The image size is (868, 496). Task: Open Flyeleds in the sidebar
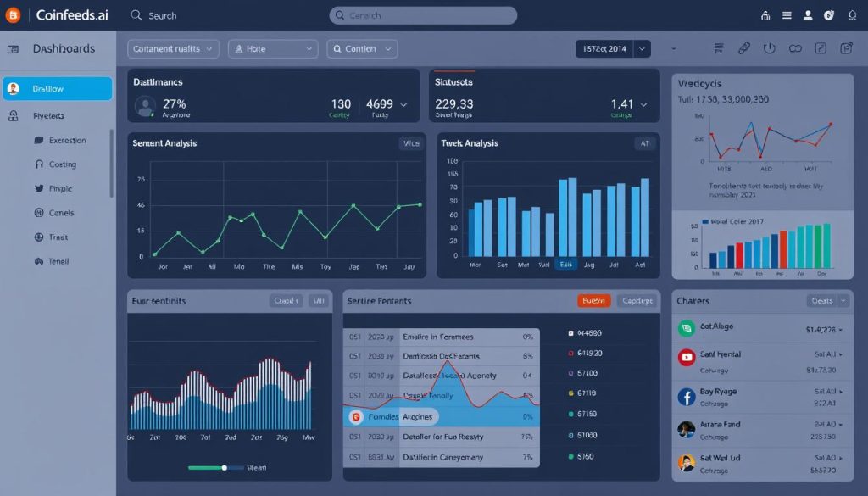coord(48,115)
